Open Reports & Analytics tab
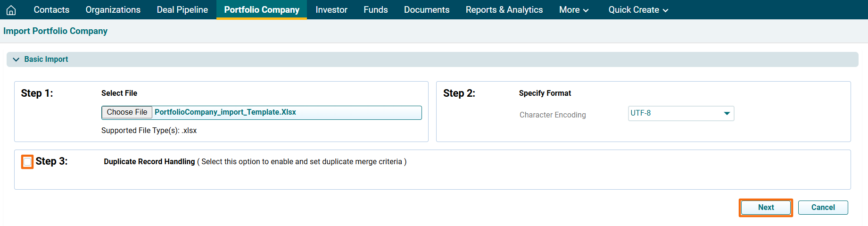This screenshot has width=868, height=226. click(504, 10)
